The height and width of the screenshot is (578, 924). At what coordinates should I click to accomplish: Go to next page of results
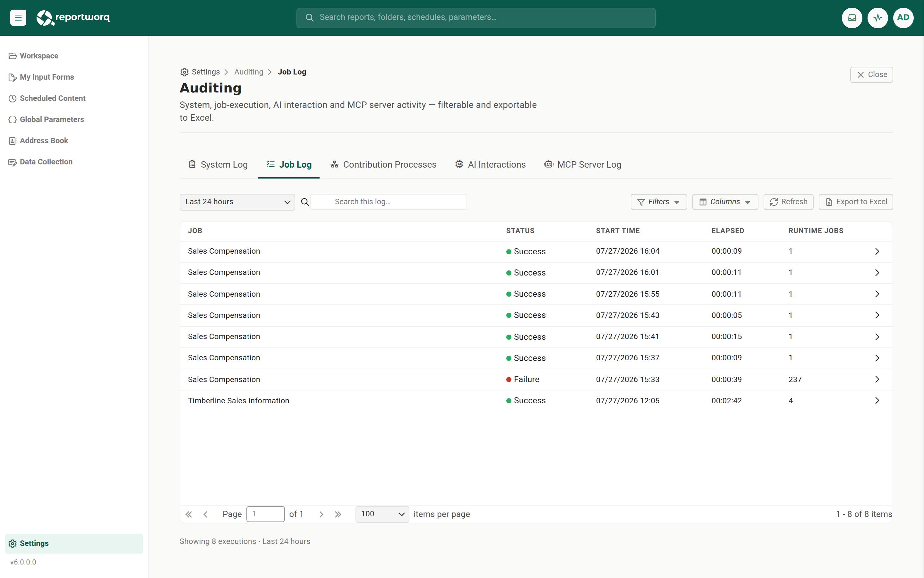point(321,514)
